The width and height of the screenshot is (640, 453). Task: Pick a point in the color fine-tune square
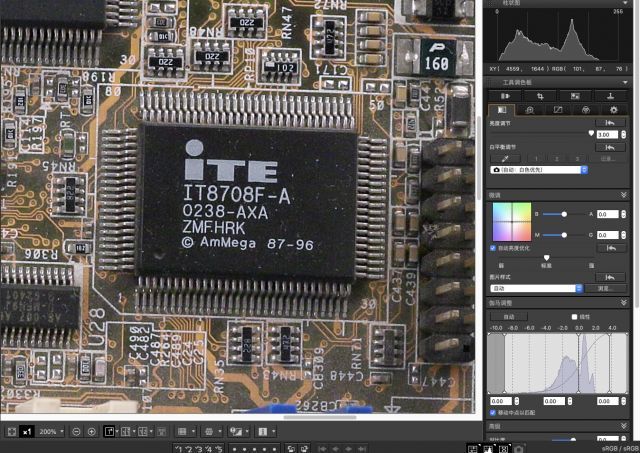pyautogui.click(x=512, y=222)
